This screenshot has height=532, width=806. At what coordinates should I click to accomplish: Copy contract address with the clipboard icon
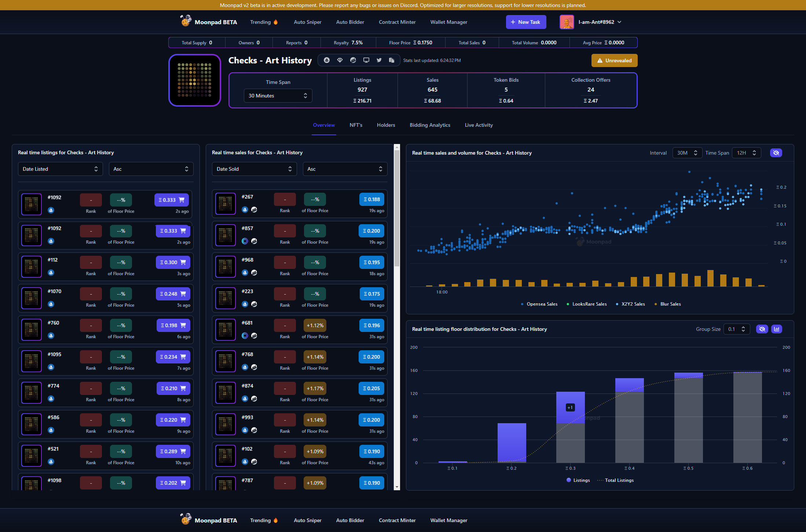tap(392, 60)
